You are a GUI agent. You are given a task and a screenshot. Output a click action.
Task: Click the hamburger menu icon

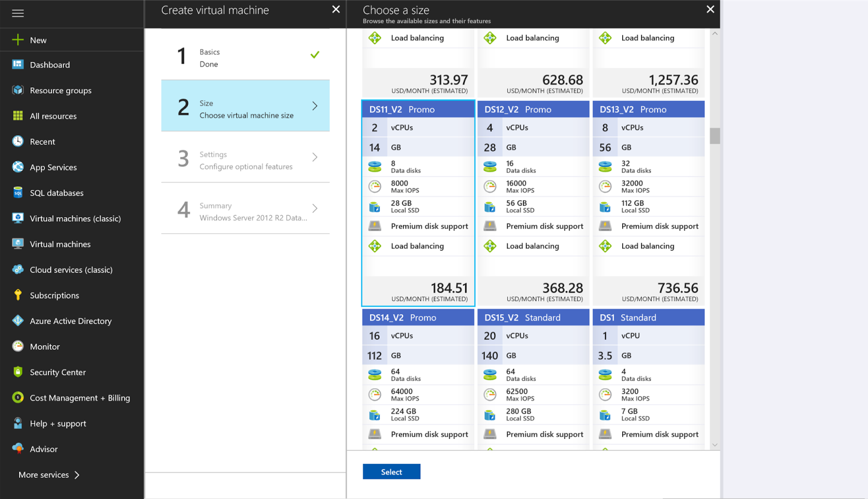(18, 13)
